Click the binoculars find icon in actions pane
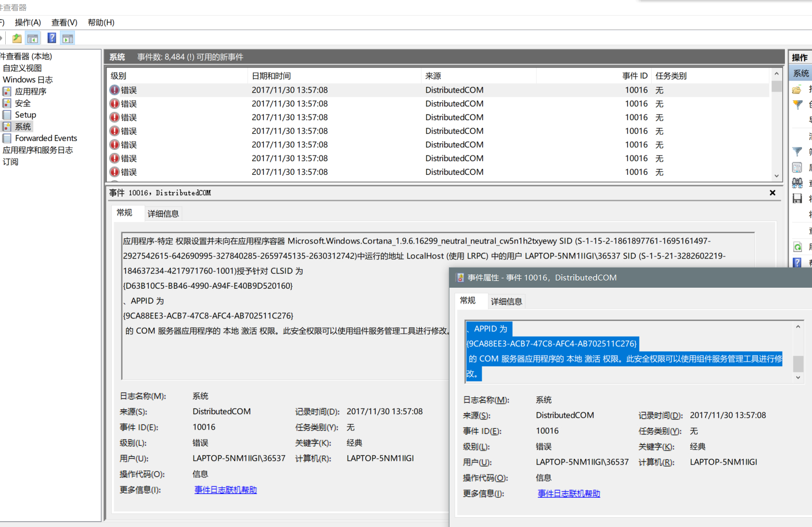Image resolution: width=812 pixels, height=527 pixels. [797, 183]
